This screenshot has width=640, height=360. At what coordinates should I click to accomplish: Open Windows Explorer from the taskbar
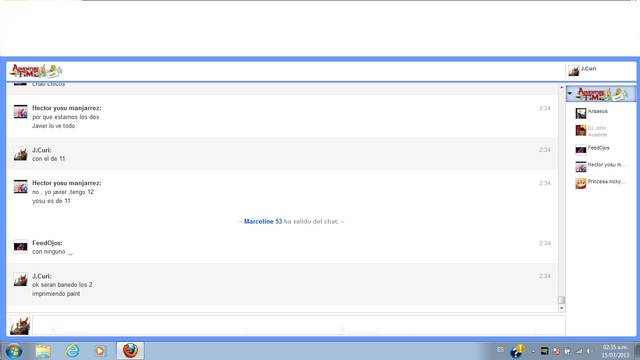point(43,351)
